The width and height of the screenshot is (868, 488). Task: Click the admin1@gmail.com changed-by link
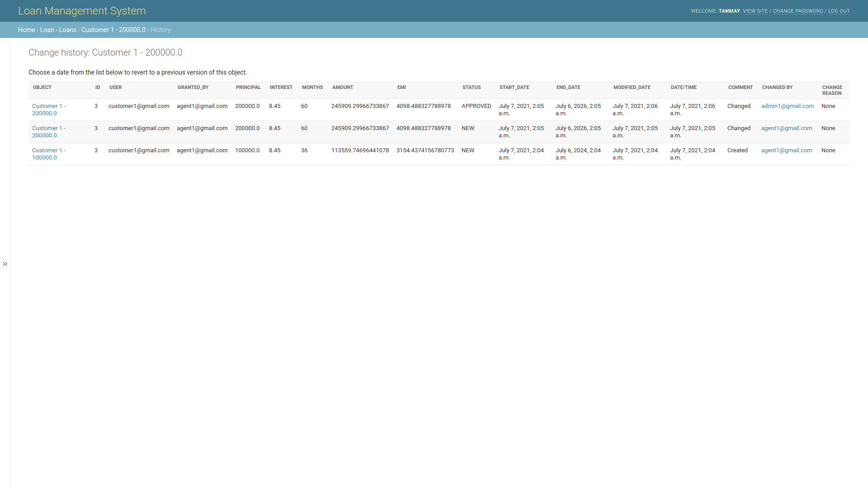click(787, 106)
